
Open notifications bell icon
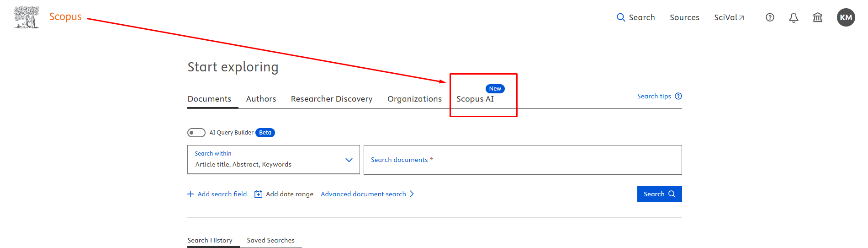tap(794, 18)
